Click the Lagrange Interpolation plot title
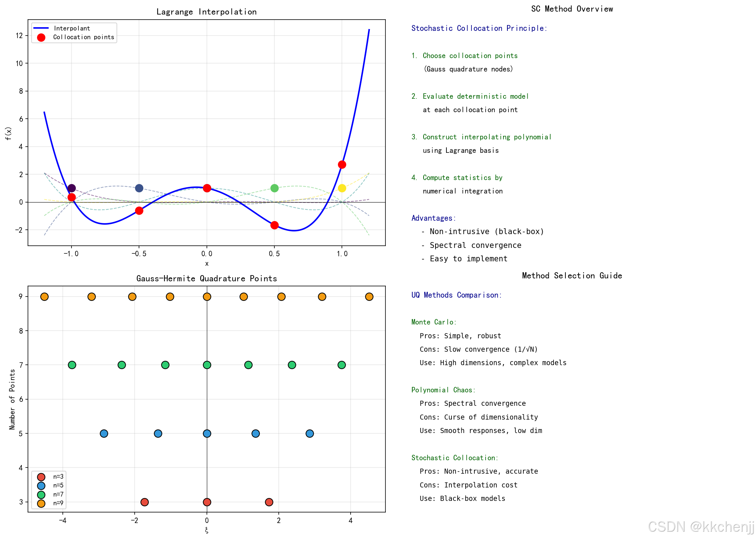The width and height of the screenshot is (756, 539). click(x=207, y=12)
